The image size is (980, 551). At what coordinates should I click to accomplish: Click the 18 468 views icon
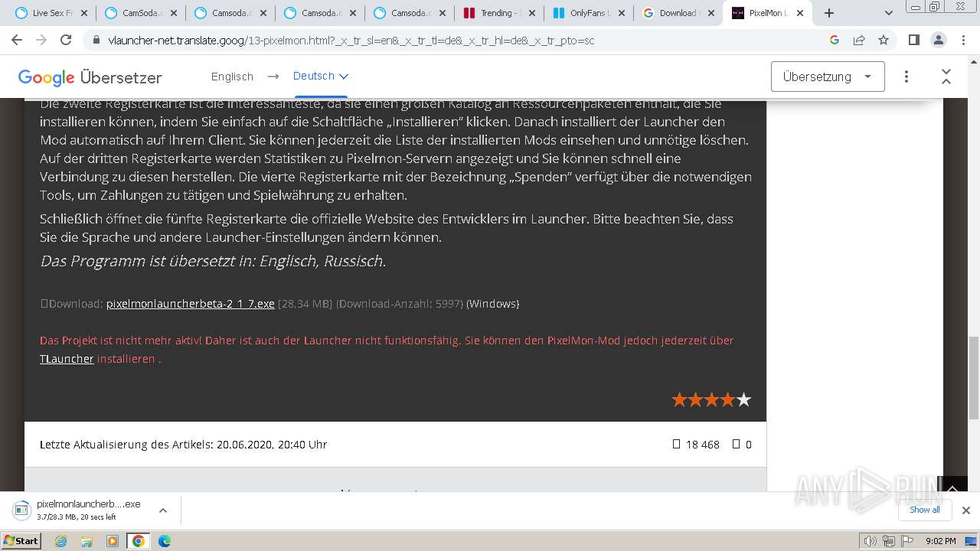[x=676, y=444]
